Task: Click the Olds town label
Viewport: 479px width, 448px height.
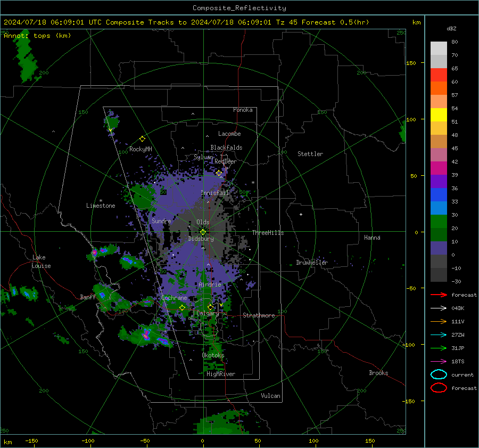Action: point(203,222)
